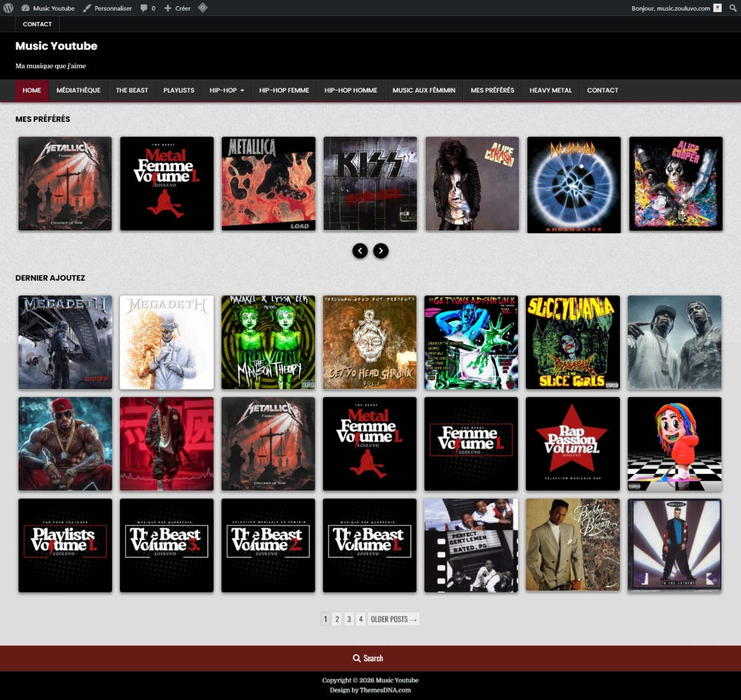This screenshot has width=741, height=700.
Task: Click the Créer new content button
Action: (177, 8)
